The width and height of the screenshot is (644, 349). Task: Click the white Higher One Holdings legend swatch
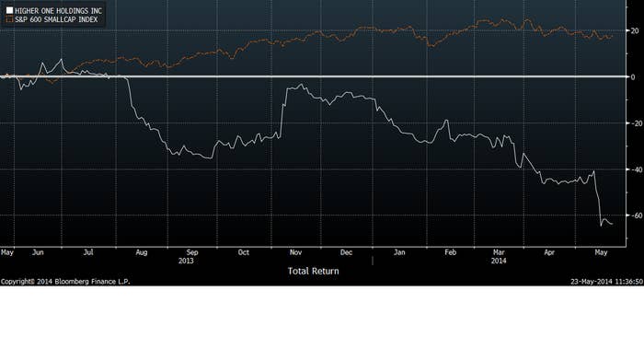pos(9,10)
